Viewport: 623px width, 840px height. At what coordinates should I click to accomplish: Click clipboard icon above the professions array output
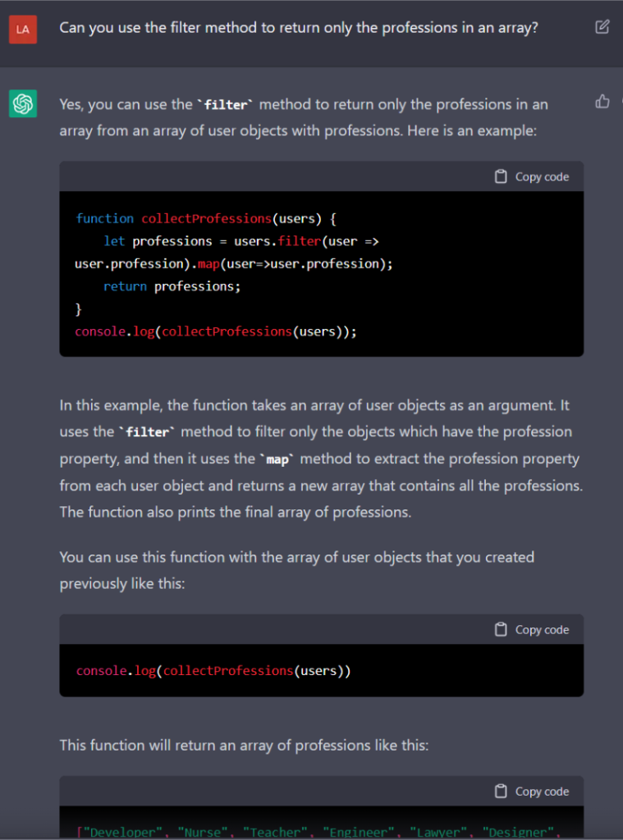501,791
